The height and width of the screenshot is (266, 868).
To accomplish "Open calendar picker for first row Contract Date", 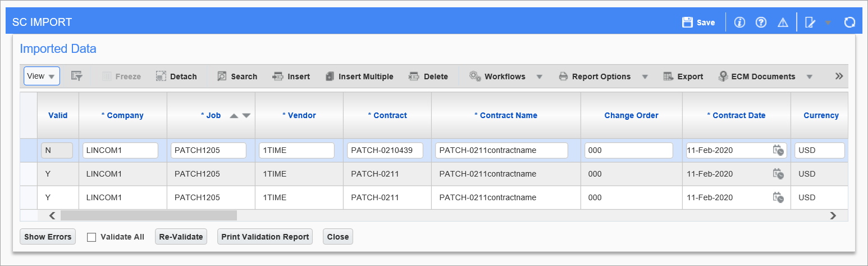I will [x=778, y=150].
